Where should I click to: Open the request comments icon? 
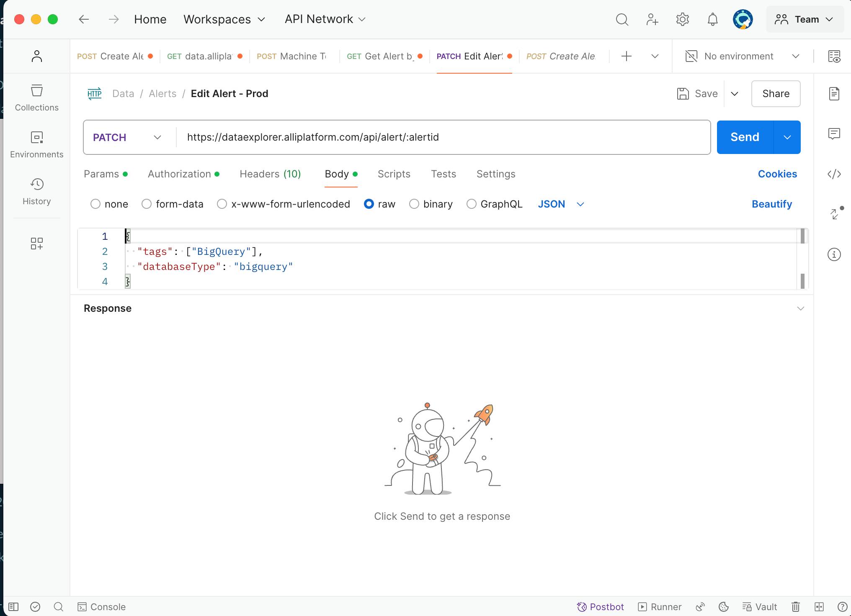click(x=834, y=134)
